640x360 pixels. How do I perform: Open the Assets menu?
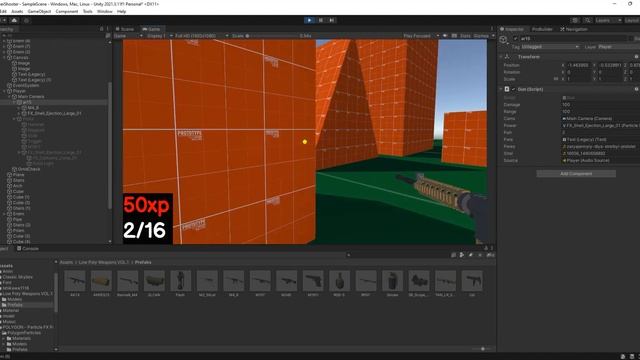(x=17, y=11)
